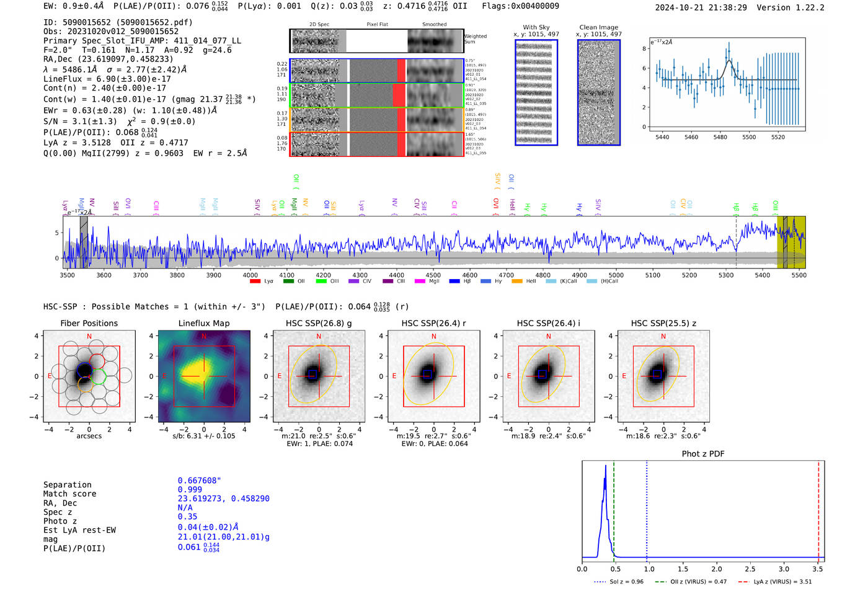Select the HSC SSP g-band cutout
Viewport: 868px width, 591px height.
319,376
